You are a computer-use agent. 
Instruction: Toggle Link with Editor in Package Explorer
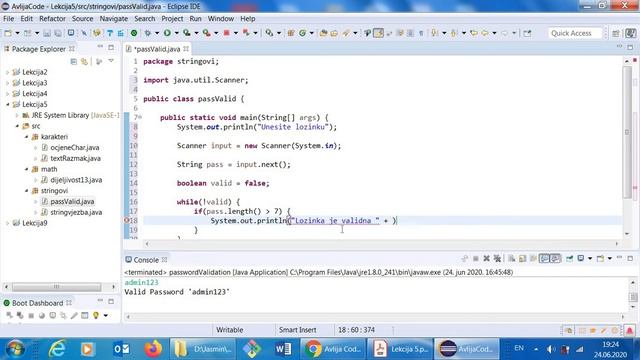click(x=84, y=62)
